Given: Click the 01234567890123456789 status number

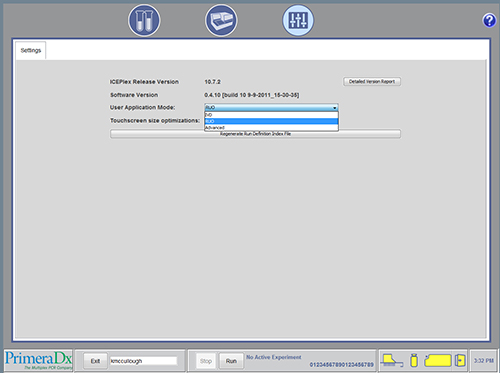Looking at the screenshot, I should coord(342,365).
